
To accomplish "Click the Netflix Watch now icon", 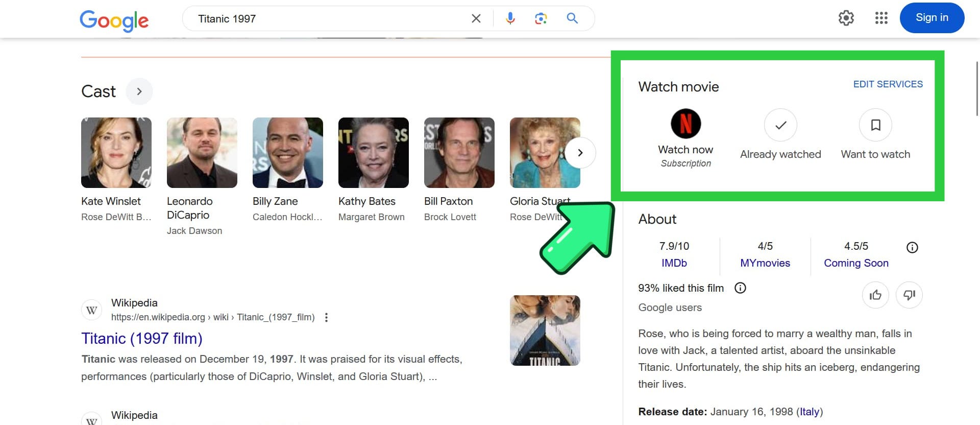I will pyautogui.click(x=685, y=124).
